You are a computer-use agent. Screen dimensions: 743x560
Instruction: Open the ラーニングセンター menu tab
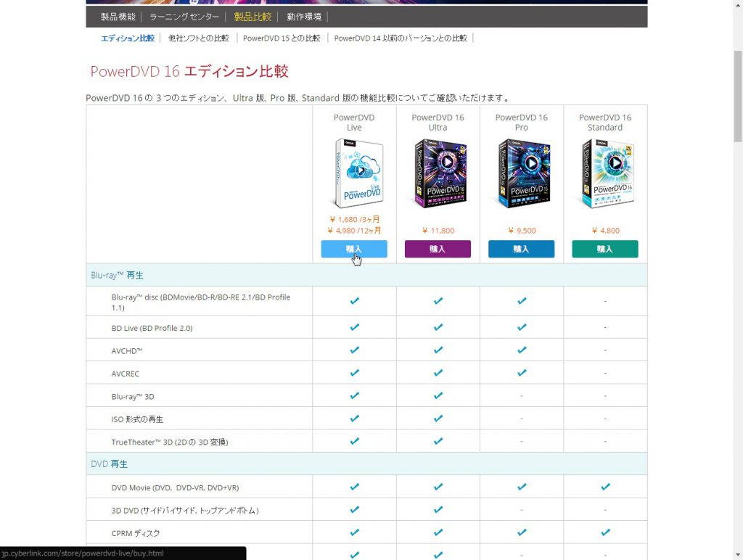tap(184, 17)
